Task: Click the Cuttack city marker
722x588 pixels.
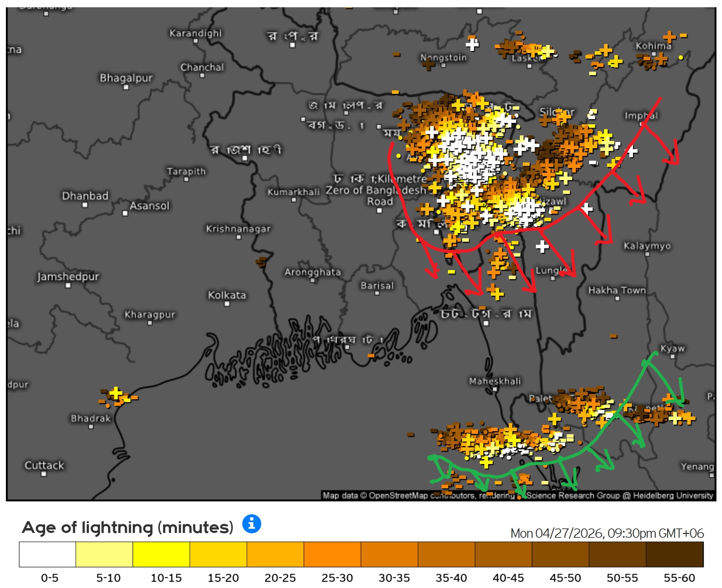Action: [x=44, y=474]
